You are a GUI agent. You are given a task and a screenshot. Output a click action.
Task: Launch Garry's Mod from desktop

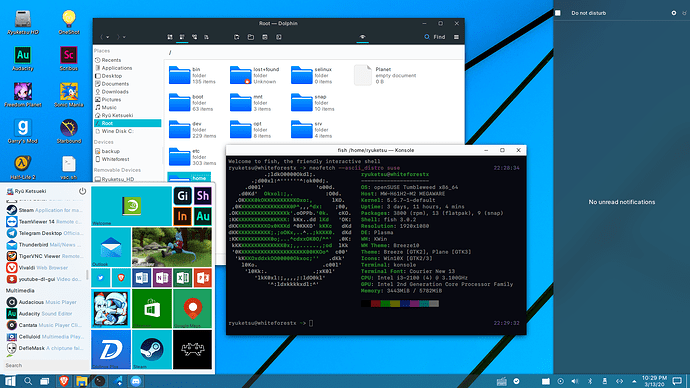pyautogui.click(x=22, y=131)
